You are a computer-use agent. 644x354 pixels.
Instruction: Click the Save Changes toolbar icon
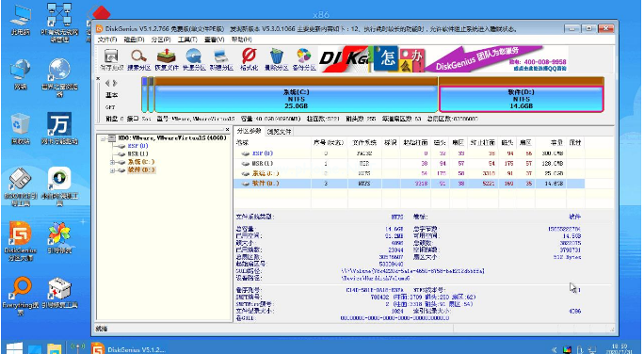click(x=111, y=59)
